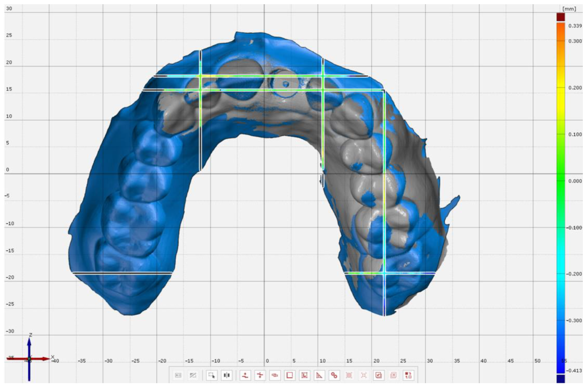Click the select-all checkmark icon
Viewport: 588px width, 386px height.
tap(378, 375)
